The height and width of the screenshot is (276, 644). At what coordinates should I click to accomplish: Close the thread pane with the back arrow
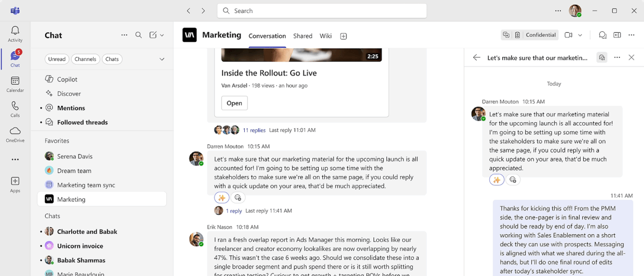click(x=476, y=57)
